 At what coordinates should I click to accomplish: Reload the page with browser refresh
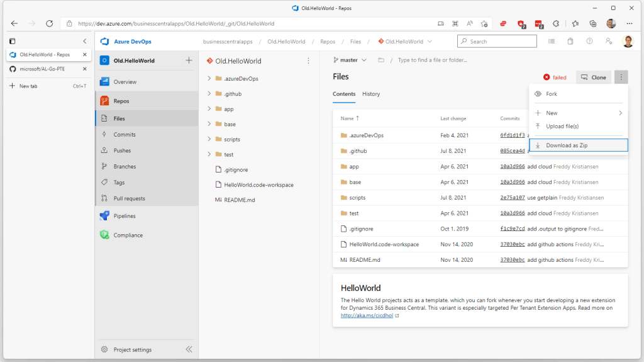pos(49,23)
